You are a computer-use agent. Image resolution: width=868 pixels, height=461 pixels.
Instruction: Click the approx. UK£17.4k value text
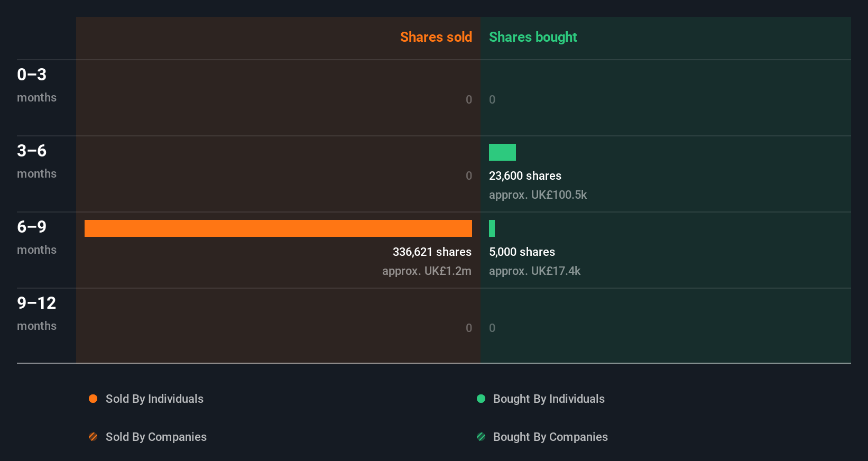pos(534,271)
